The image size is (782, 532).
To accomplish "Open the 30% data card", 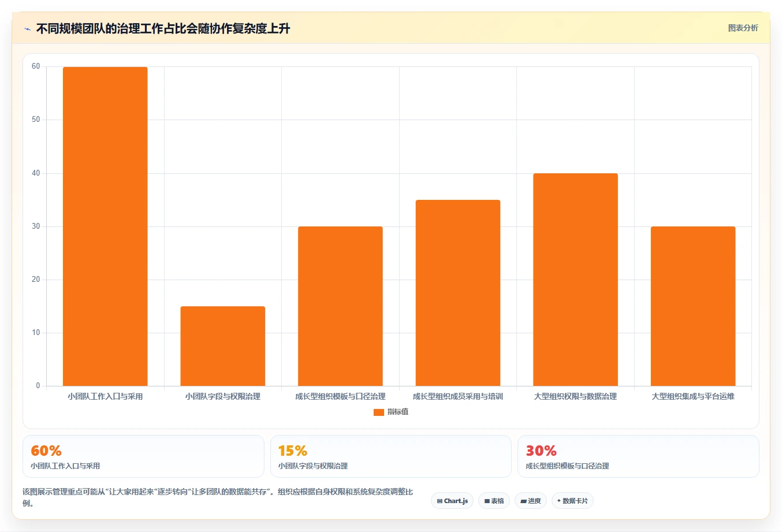I will [x=638, y=456].
